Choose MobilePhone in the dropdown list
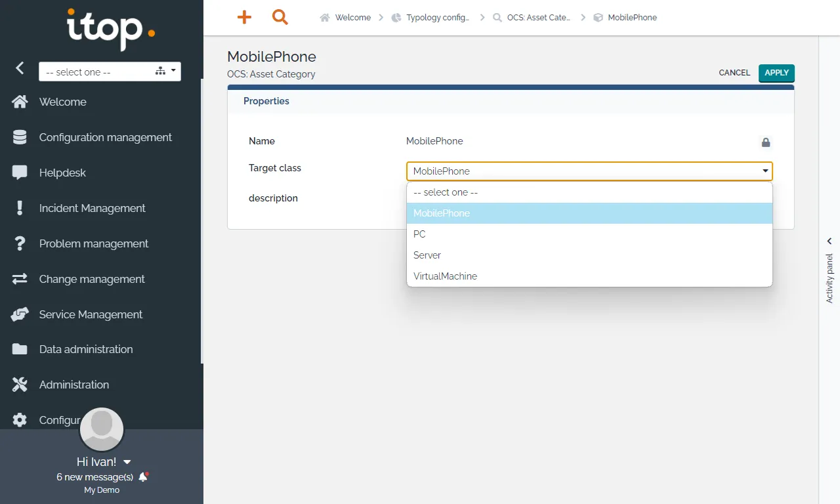This screenshot has width=840, height=504. [589, 213]
